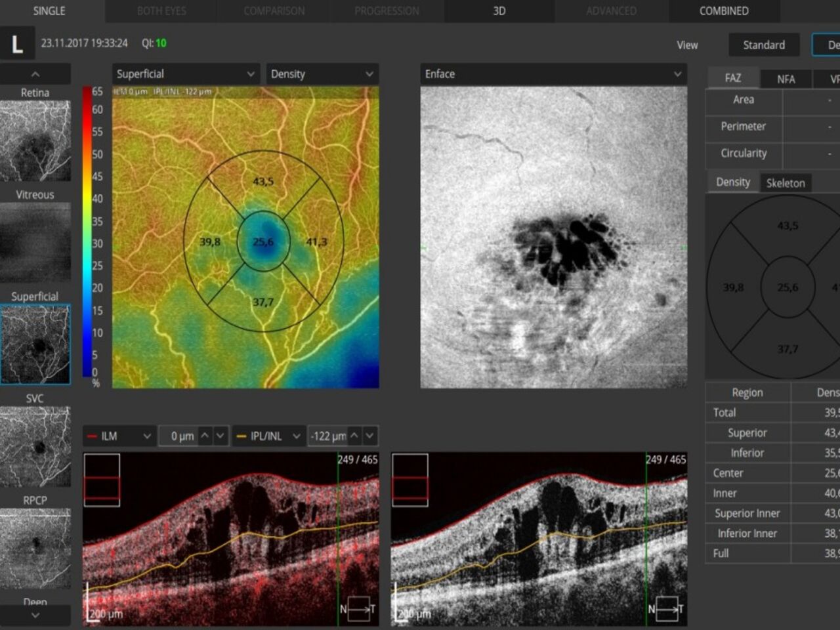This screenshot has width=840, height=630.
Task: Open the PROGRESSION tab
Action: [x=387, y=11]
